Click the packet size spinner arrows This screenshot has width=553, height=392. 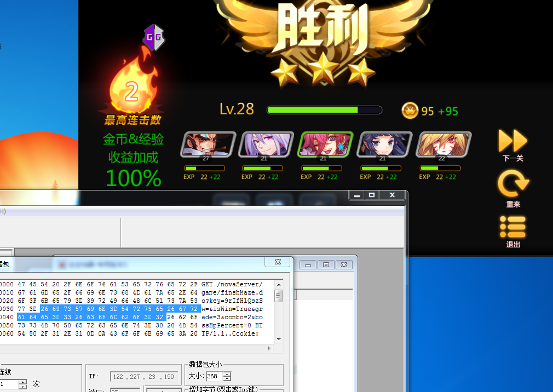coord(227,376)
